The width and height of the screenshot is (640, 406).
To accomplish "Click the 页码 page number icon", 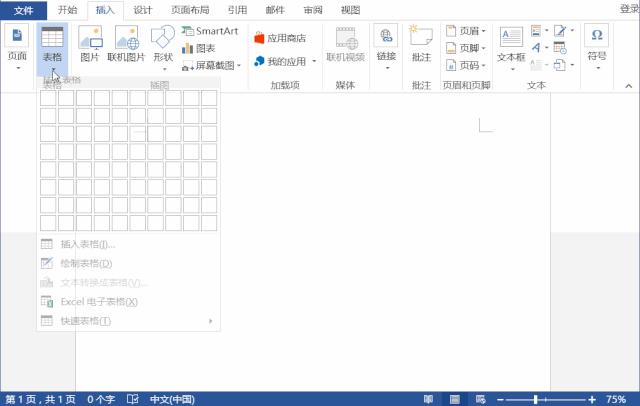I will point(451,65).
